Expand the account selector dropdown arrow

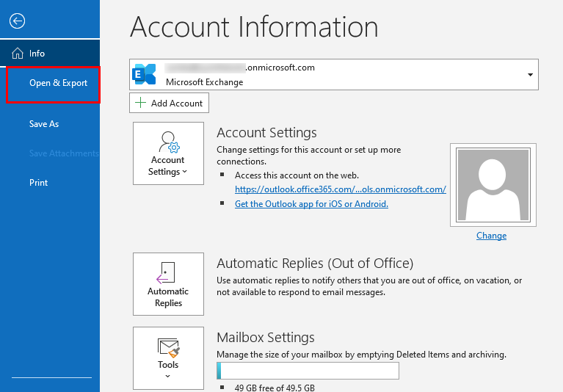[530, 75]
